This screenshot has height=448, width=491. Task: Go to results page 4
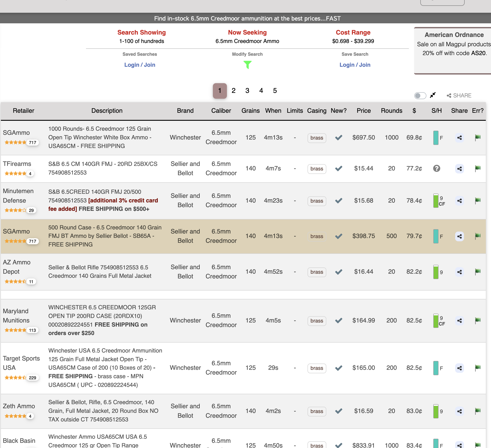[261, 91]
